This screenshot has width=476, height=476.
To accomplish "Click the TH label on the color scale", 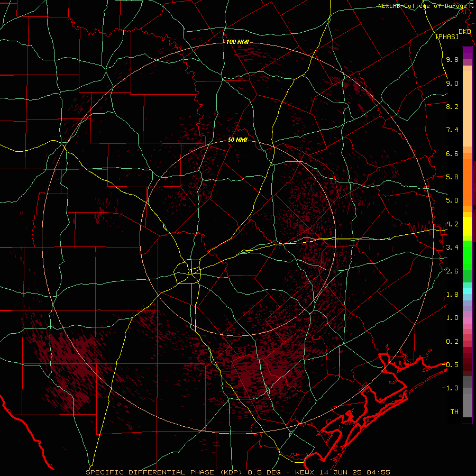I will pos(454,412).
